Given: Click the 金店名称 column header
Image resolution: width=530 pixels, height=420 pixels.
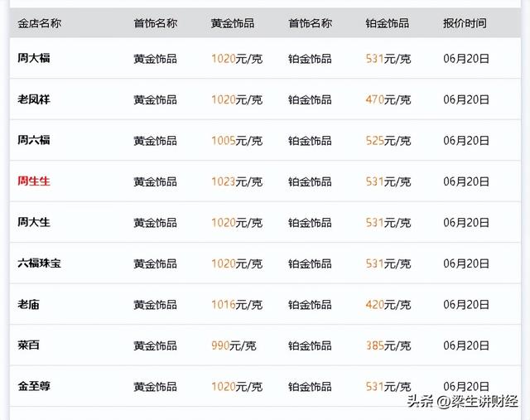Looking at the screenshot, I should tap(39, 23).
